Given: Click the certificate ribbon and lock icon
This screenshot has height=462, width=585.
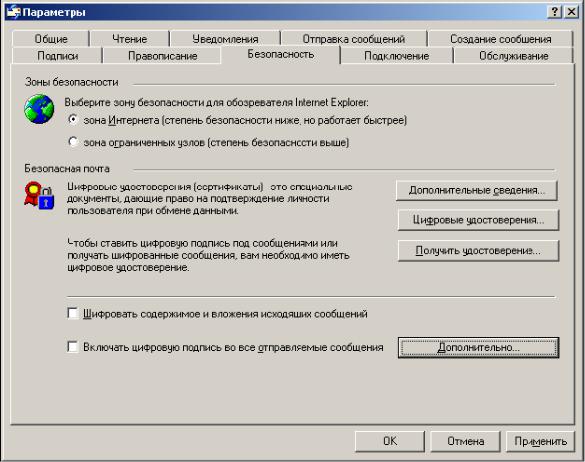Looking at the screenshot, I should tap(39, 195).
